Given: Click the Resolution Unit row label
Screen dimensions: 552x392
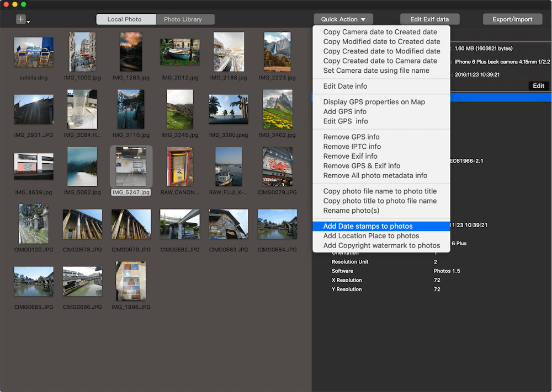Looking at the screenshot, I should click(350, 262).
